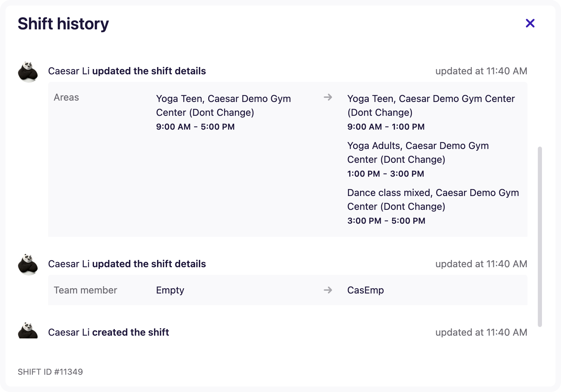Expand the 'Yoga Teen, Caesar Demo Gym Center' entry
The height and width of the screenshot is (392, 561).
(431, 105)
